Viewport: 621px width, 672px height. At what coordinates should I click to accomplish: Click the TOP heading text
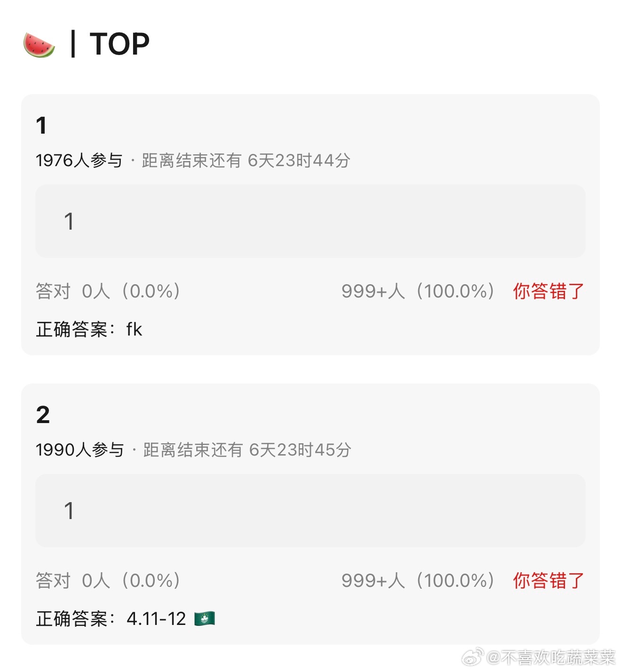tap(119, 44)
